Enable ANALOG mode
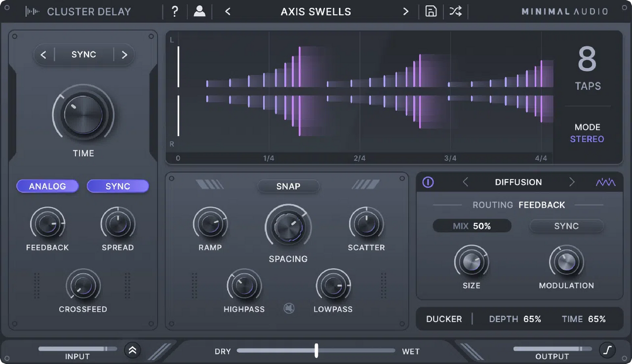The image size is (632, 364). click(47, 186)
